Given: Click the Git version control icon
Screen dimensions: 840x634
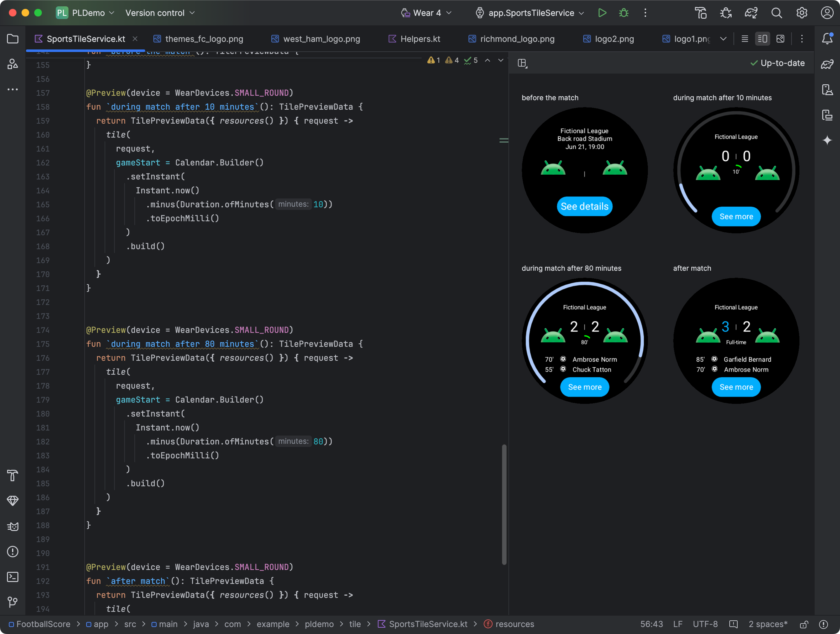Looking at the screenshot, I should click(x=13, y=601).
